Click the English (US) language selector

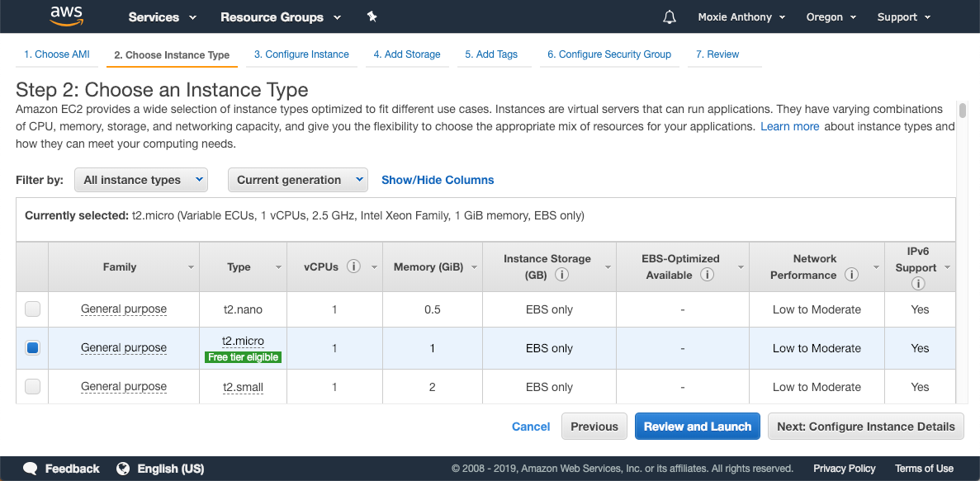171,469
